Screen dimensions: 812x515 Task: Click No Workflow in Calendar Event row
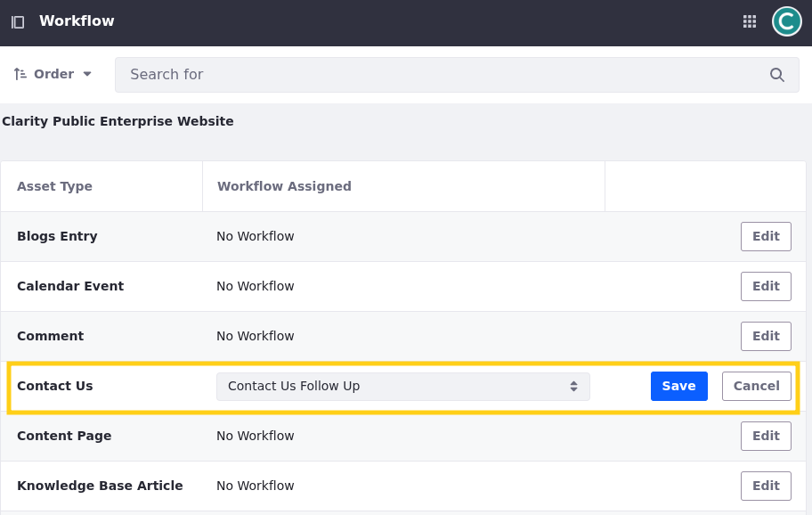pos(256,286)
